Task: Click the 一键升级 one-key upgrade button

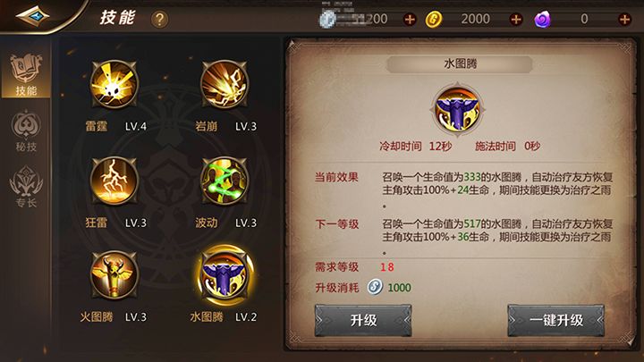Action: click(x=555, y=320)
